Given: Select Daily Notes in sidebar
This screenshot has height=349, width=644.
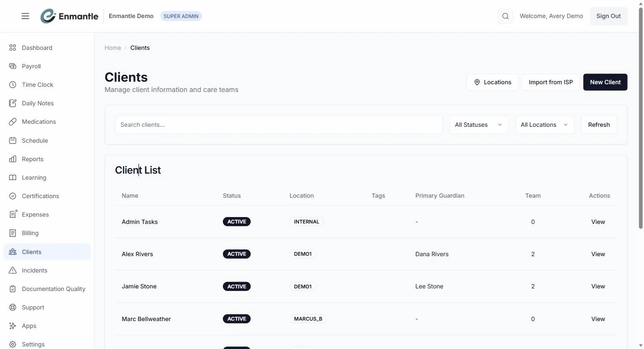Looking at the screenshot, I should click(47, 103).
